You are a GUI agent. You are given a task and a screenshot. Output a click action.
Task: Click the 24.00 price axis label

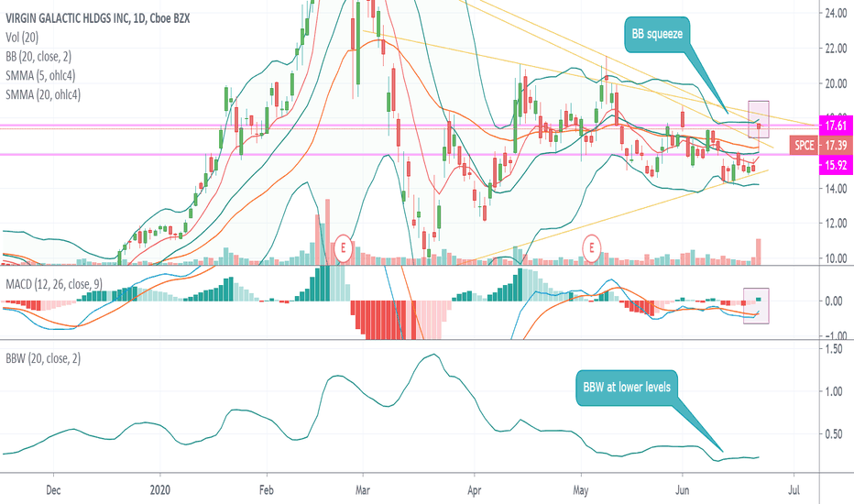[x=836, y=13]
